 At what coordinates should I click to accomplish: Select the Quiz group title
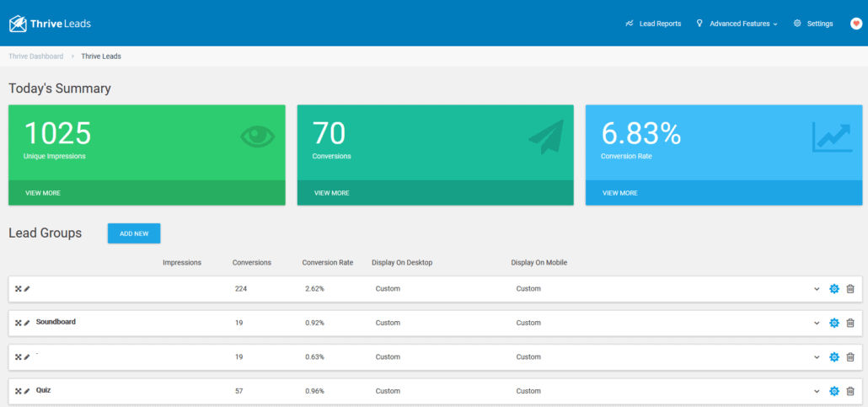click(x=44, y=390)
